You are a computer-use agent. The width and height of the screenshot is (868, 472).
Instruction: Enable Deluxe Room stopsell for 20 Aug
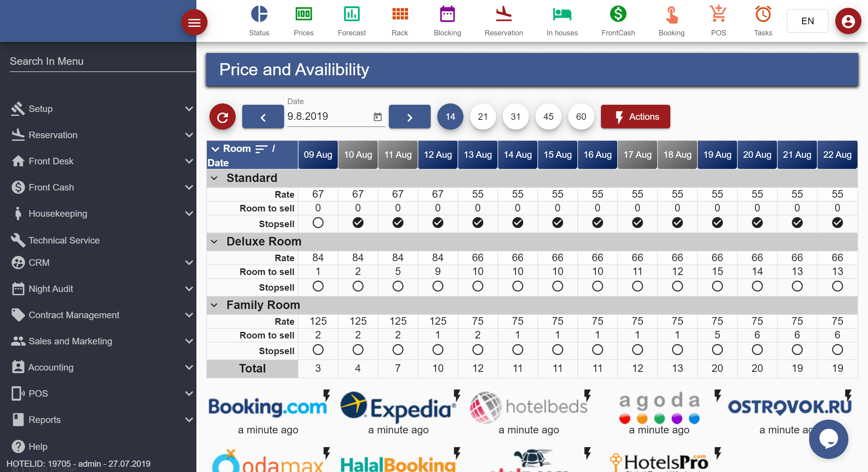point(757,286)
